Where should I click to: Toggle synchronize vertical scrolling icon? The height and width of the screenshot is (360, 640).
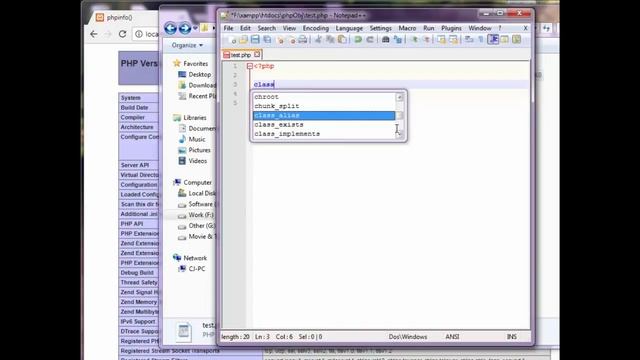click(x=441, y=40)
